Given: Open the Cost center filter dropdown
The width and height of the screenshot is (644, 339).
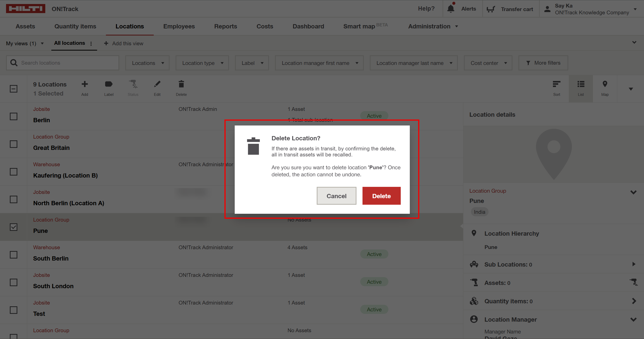Looking at the screenshot, I should pyautogui.click(x=488, y=63).
